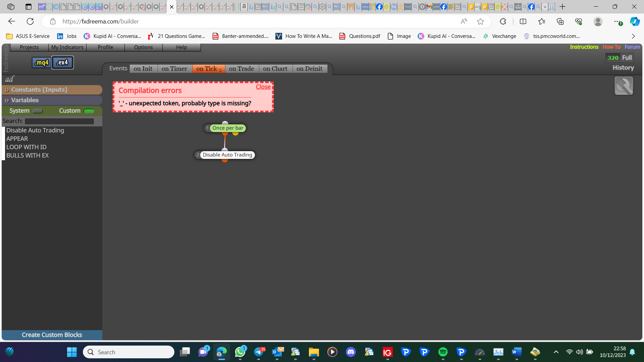This screenshot has width=644, height=362.
Task: Reload the fxdreema page
Action: [30, 21]
